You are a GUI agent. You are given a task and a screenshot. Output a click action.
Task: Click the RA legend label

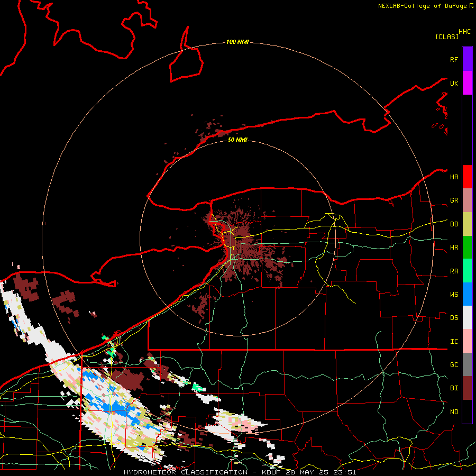(454, 271)
